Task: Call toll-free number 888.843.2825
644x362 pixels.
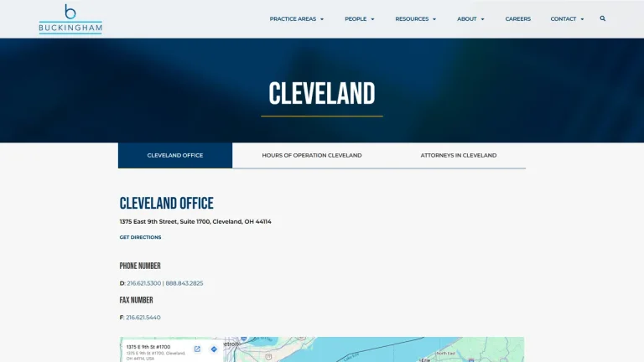Action: click(184, 283)
